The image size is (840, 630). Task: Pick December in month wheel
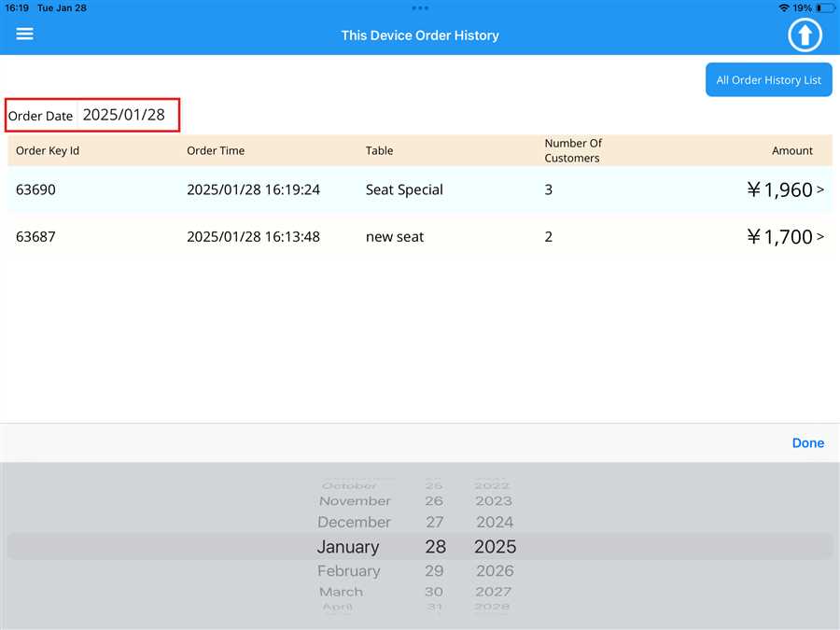coord(354,523)
